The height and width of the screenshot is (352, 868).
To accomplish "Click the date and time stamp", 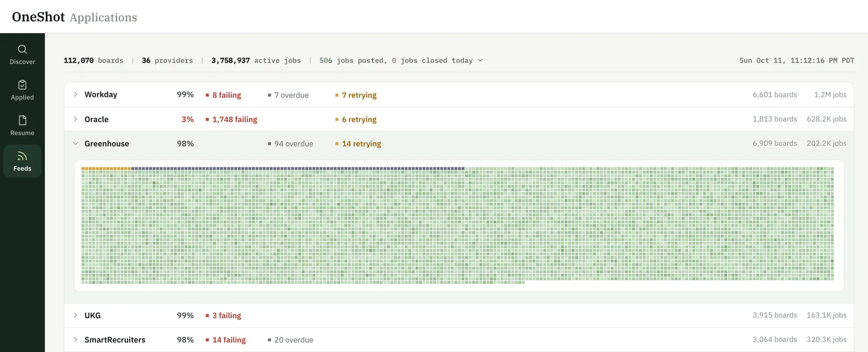I will tap(796, 60).
